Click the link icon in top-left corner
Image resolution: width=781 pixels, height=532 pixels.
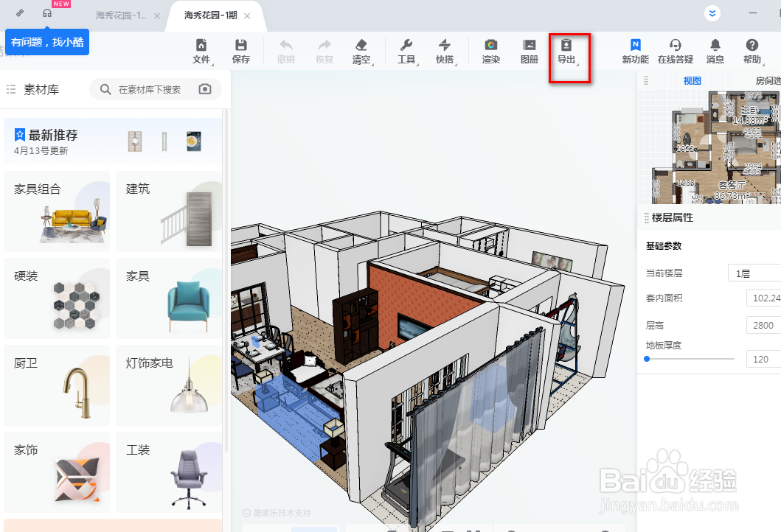pyautogui.click(x=20, y=13)
